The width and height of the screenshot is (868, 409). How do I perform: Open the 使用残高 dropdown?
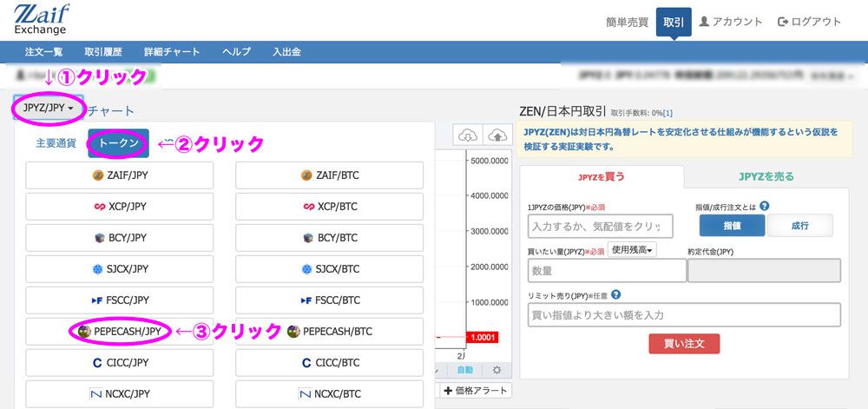632,250
